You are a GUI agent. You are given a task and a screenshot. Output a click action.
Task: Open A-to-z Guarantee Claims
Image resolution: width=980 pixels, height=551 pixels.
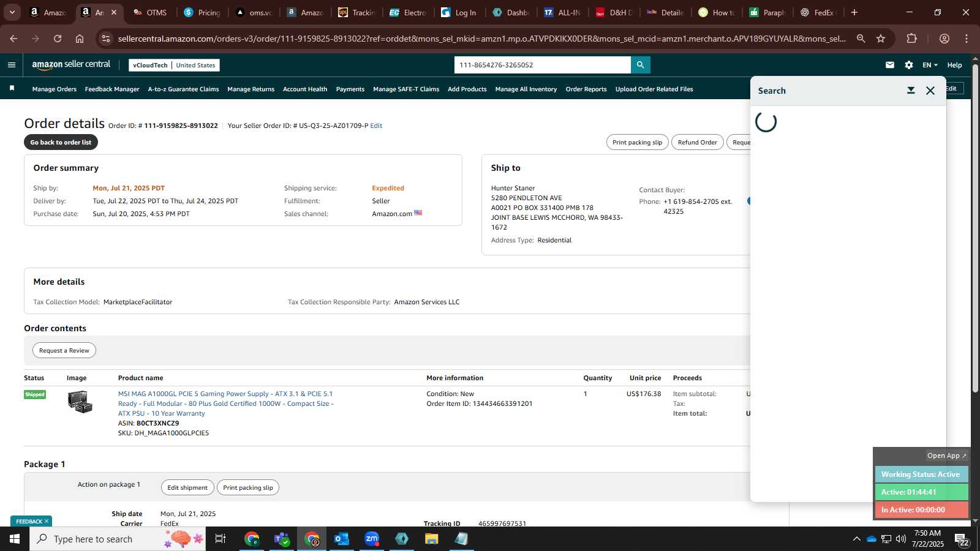pyautogui.click(x=183, y=89)
